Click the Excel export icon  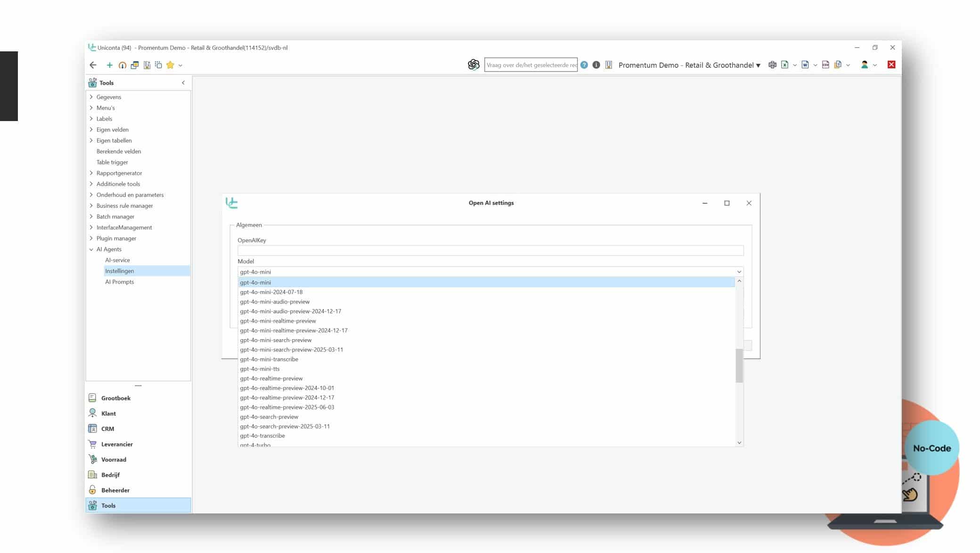point(784,65)
